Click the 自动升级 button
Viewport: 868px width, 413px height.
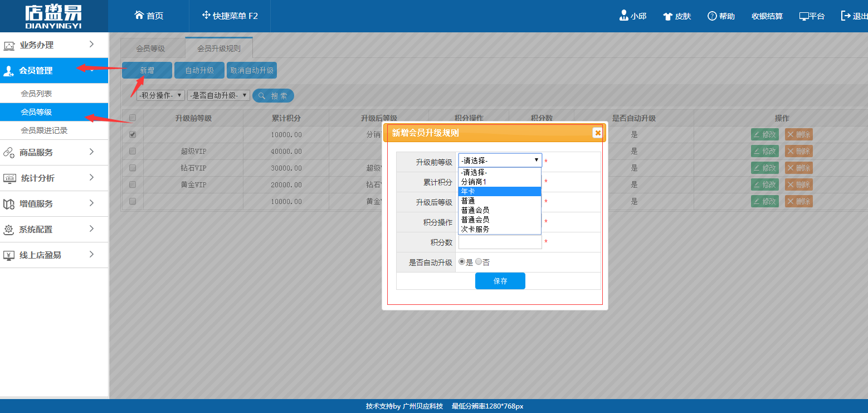(199, 70)
